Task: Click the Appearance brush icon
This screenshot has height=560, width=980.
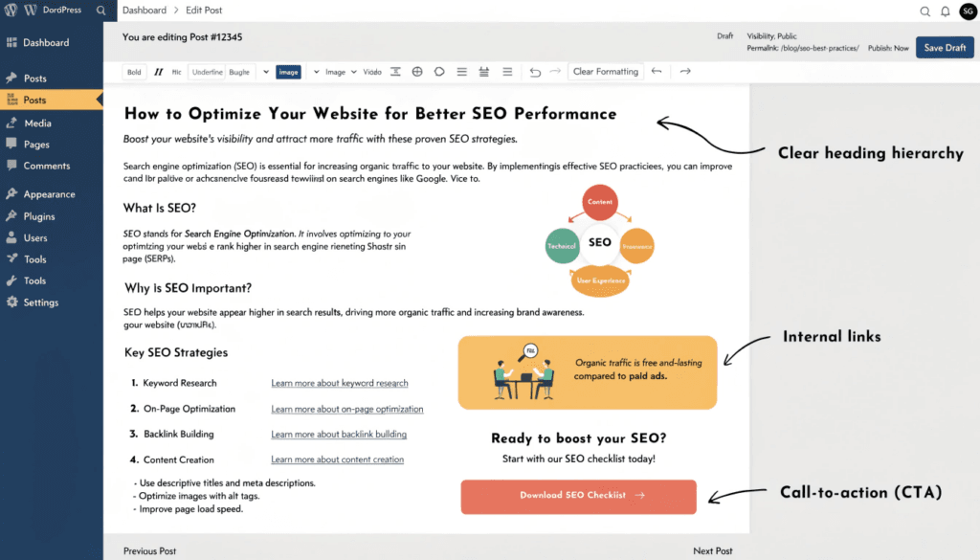Action: [11, 193]
